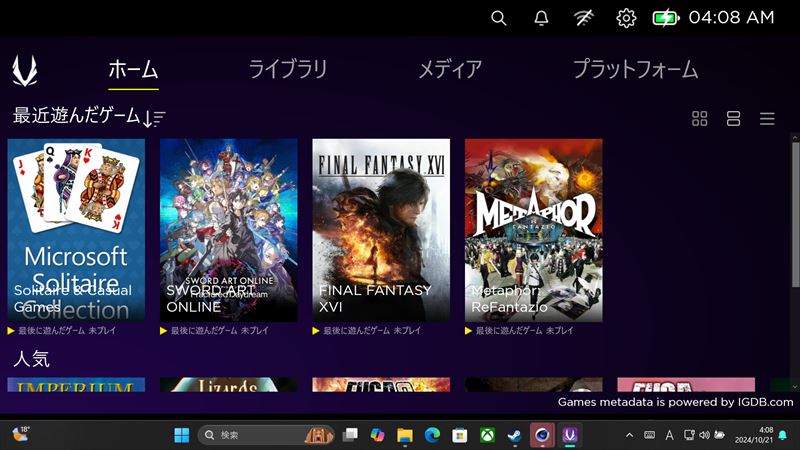Open the Microsoft Solitaire Collection cover
The image size is (800, 450).
pyautogui.click(x=76, y=230)
